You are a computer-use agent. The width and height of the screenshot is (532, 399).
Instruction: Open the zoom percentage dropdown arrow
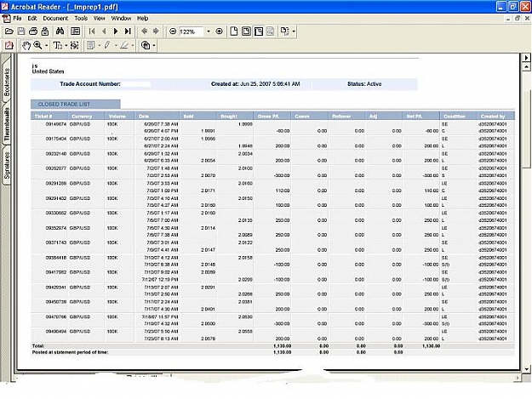pyautogui.click(x=209, y=31)
